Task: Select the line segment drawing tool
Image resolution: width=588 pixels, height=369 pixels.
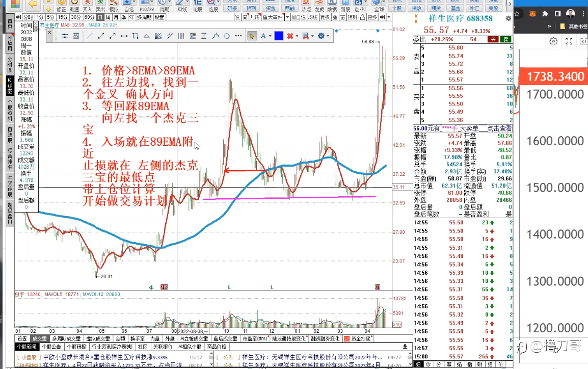Action: click(x=101, y=36)
